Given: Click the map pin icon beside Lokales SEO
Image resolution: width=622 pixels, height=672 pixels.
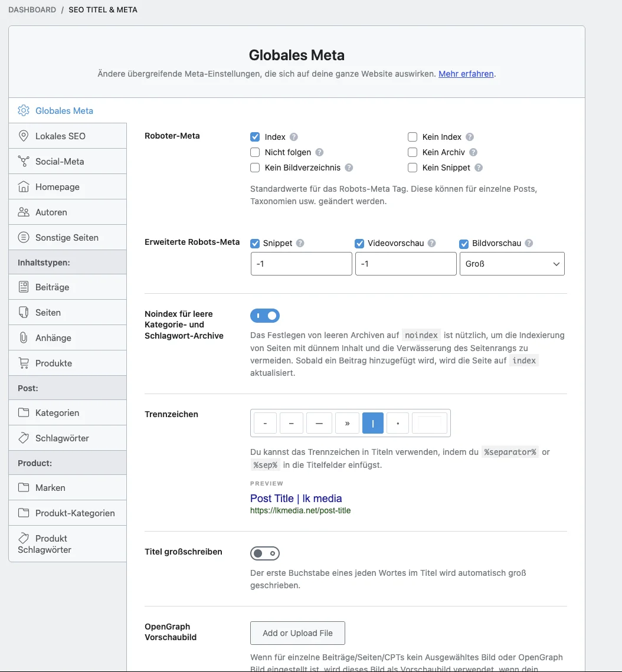Looking at the screenshot, I should 24,136.
